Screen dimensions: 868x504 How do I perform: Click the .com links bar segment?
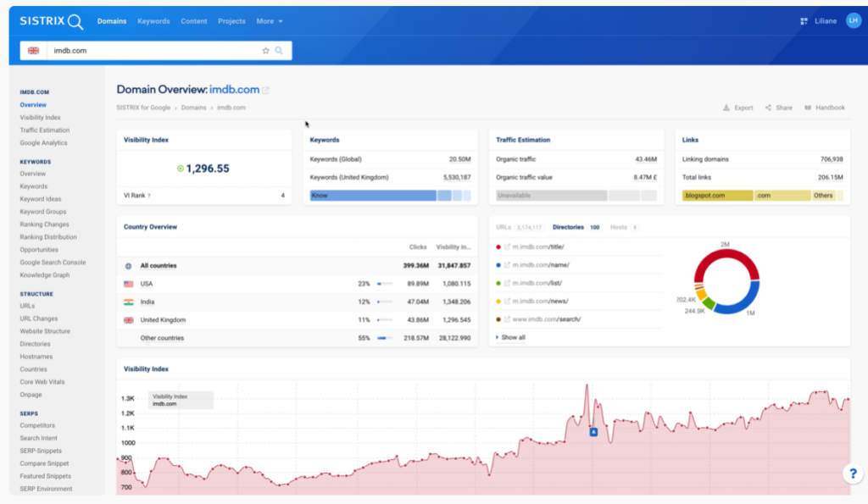pyautogui.click(x=782, y=196)
